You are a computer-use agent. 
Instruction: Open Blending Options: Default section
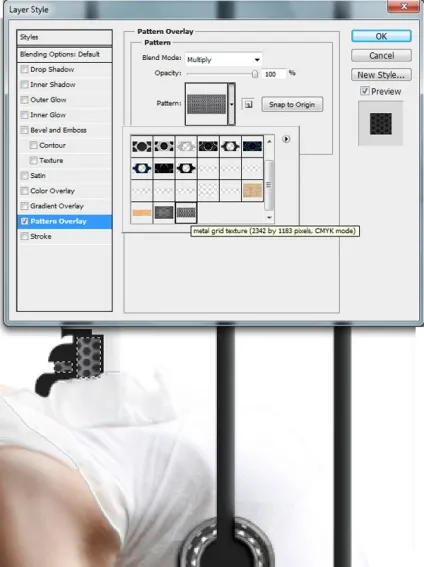coord(64,55)
